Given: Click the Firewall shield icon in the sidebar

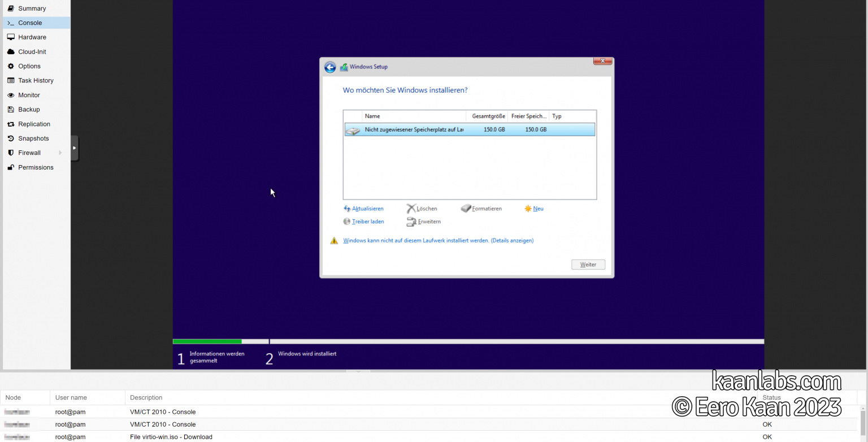Looking at the screenshot, I should [11, 153].
